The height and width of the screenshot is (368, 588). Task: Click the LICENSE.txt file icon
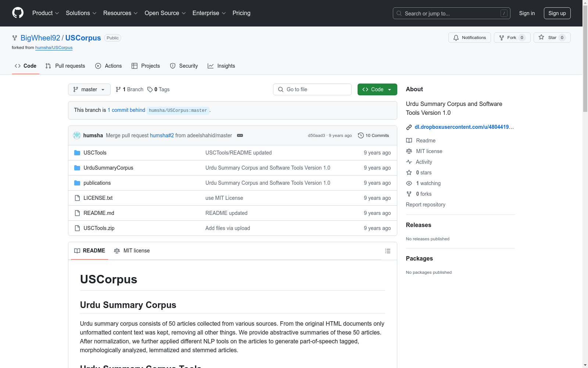tap(77, 198)
